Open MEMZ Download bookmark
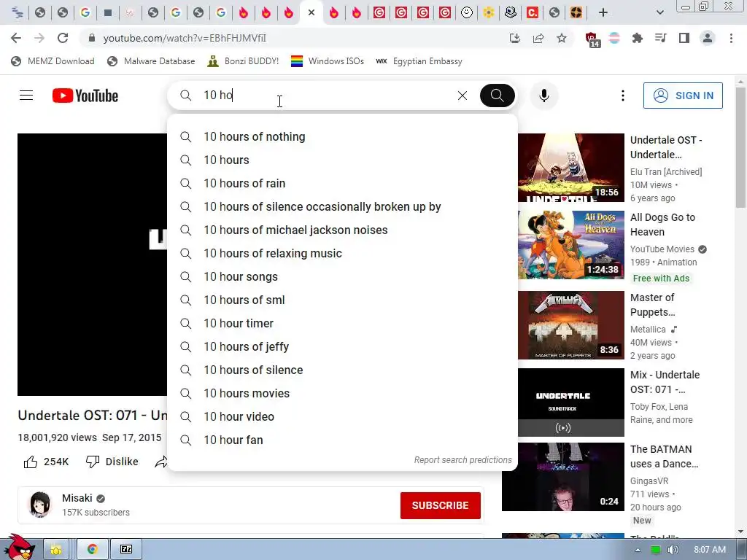 53,61
